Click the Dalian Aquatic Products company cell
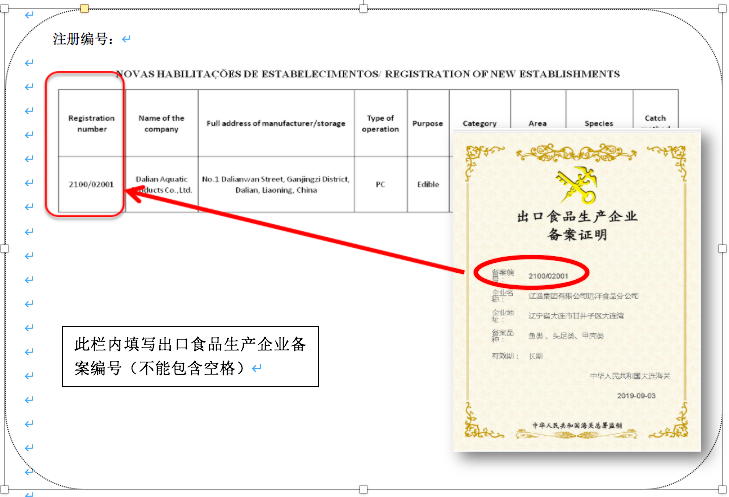Viewport: 729px width, 497px height. pyautogui.click(x=161, y=185)
